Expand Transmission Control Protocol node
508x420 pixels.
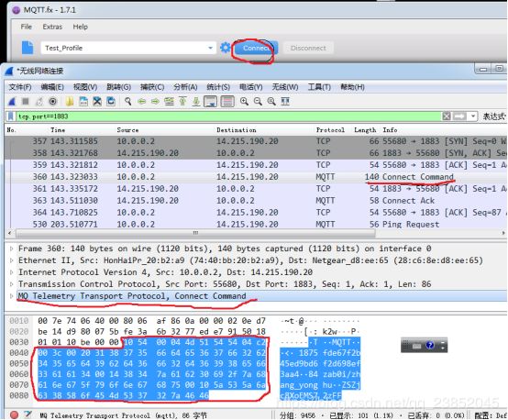pos(11,284)
